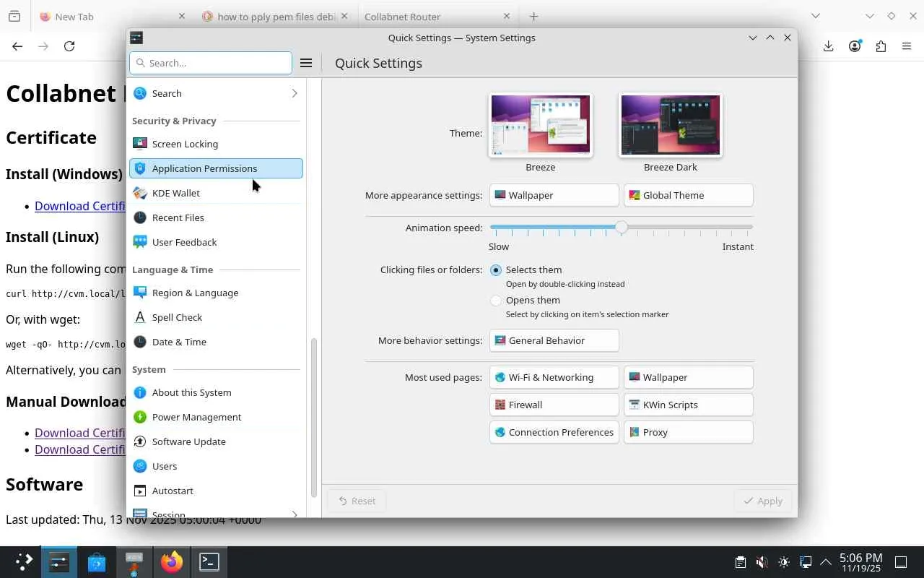Open the list all tabs dropdown
Image resolution: width=924 pixels, height=578 pixels.
[816, 16]
